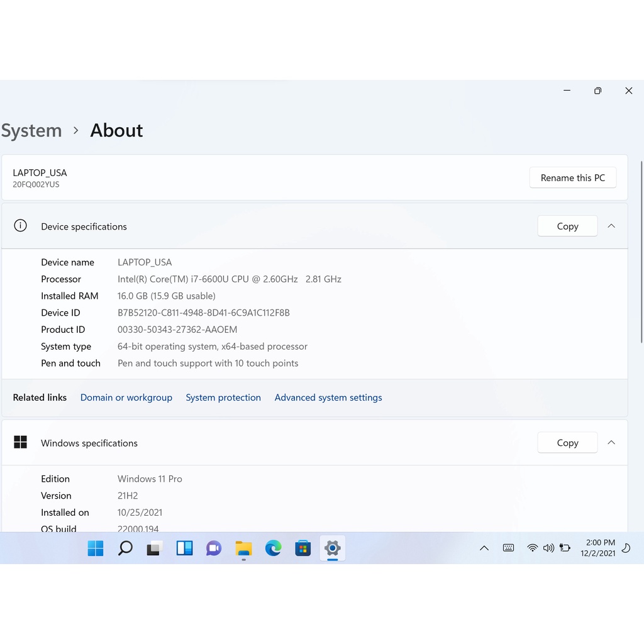Open taskbar Search magnifier
The width and height of the screenshot is (644, 644).
point(125,548)
